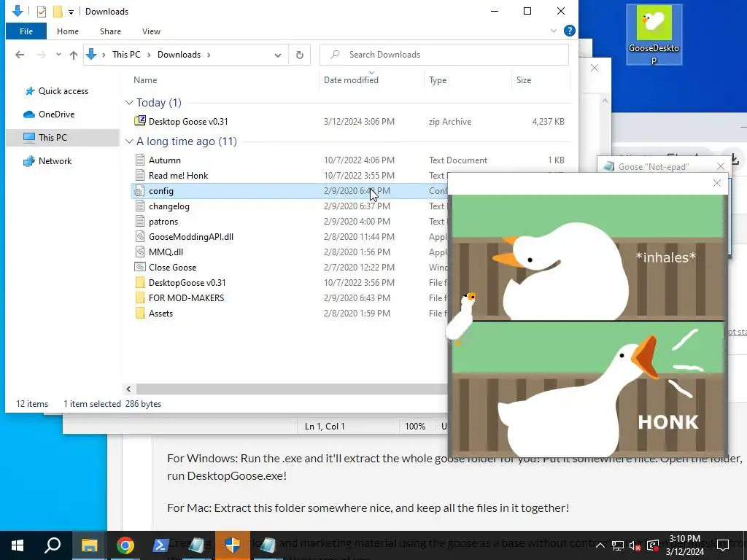This screenshot has width=747, height=560.
Task: Select the MMQ.dll file
Action: pyautogui.click(x=166, y=252)
